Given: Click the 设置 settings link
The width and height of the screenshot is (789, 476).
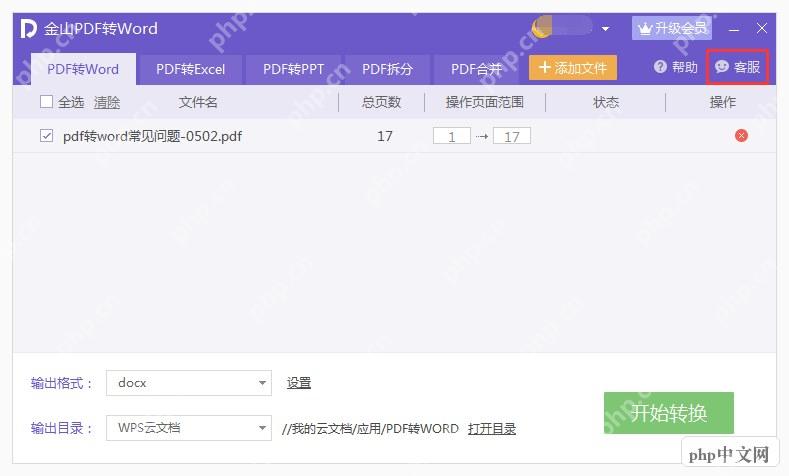Looking at the screenshot, I should coord(299,383).
